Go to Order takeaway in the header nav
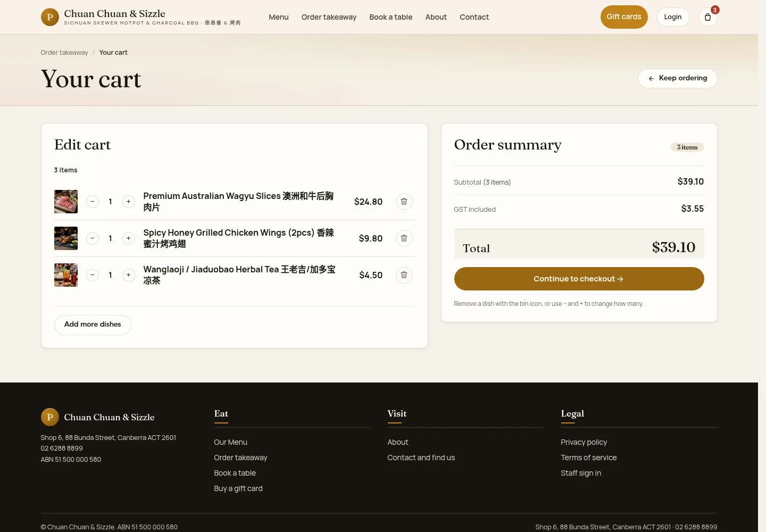 coord(329,17)
